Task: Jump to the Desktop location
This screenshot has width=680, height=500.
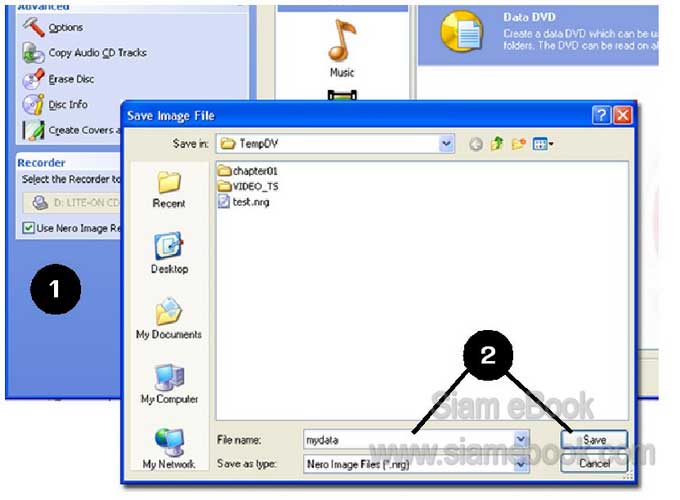Action: coord(169,253)
